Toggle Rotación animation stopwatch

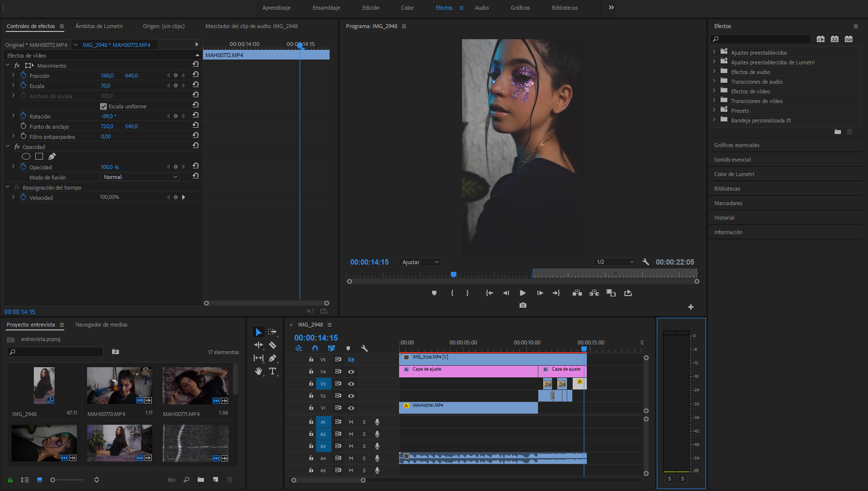23,116
